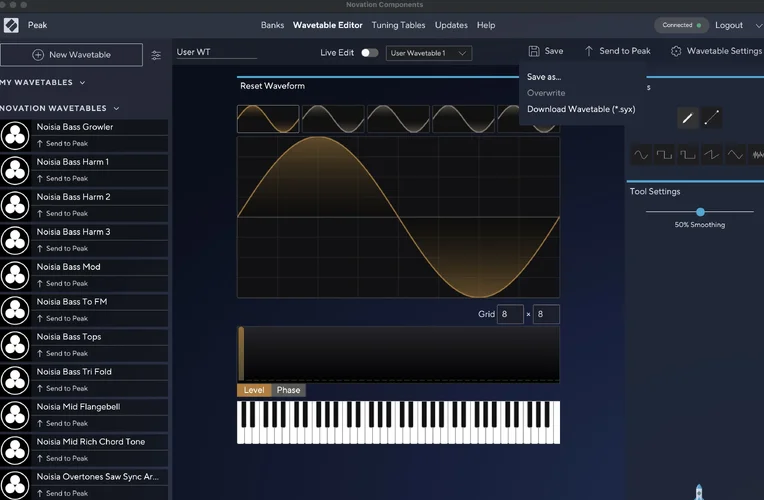
Task: Select the straight line drawing tool
Action: (x=711, y=118)
